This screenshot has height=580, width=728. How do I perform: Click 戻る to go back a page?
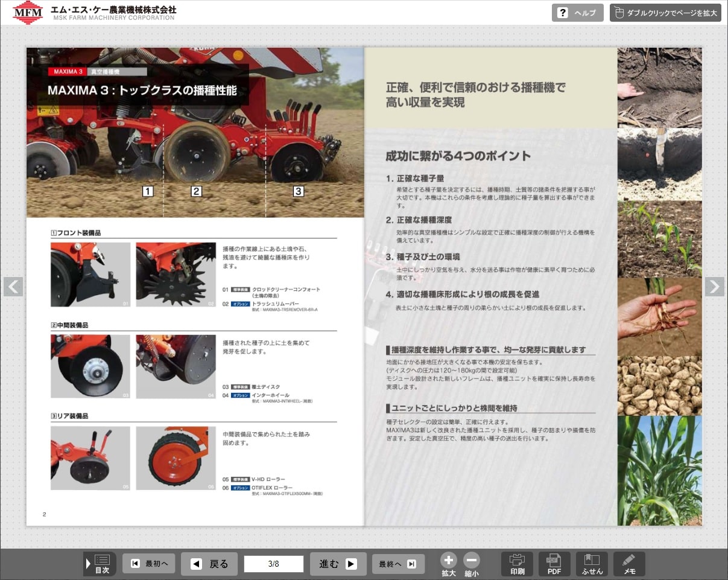(x=209, y=564)
